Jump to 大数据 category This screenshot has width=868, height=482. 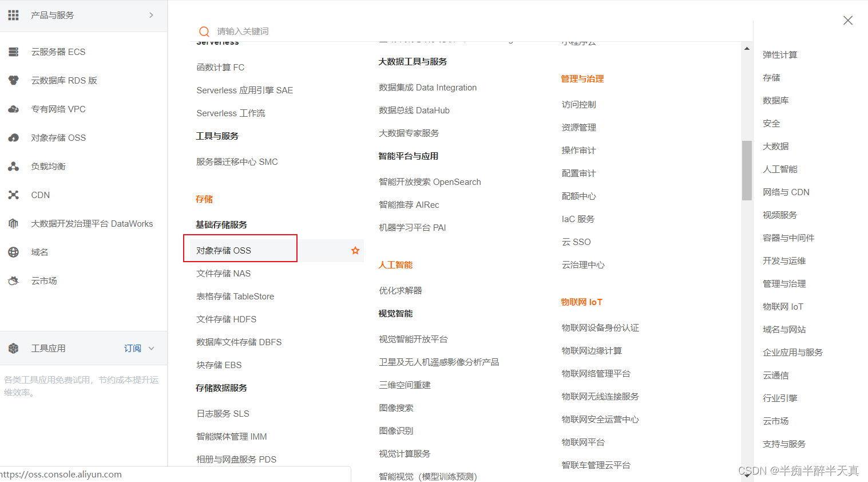[x=776, y=146]
